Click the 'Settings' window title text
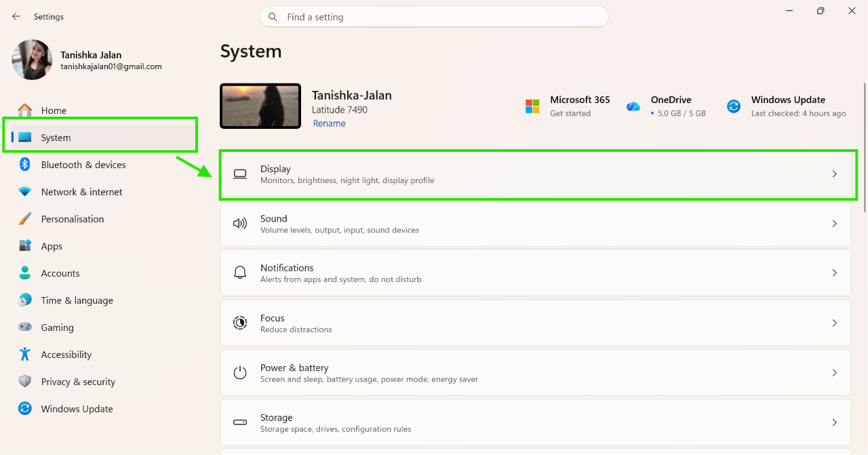Screen dimensions: 868x455 click(x=49, y=16)
